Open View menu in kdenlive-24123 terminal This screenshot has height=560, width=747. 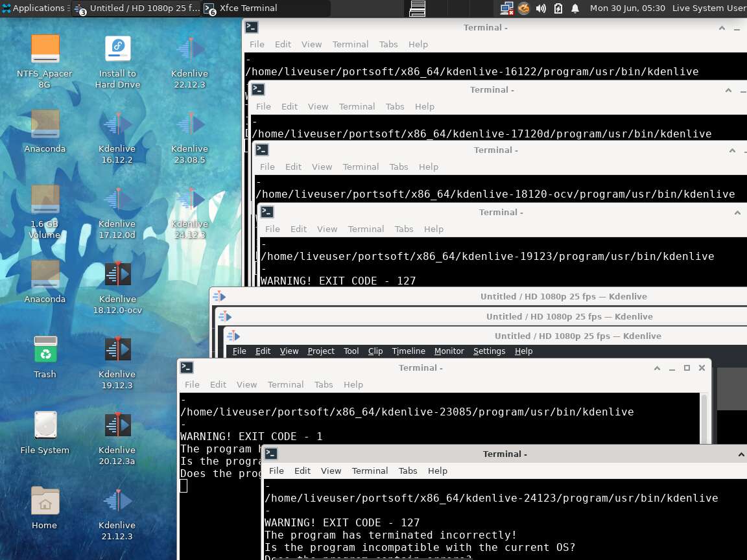[331, 471]
